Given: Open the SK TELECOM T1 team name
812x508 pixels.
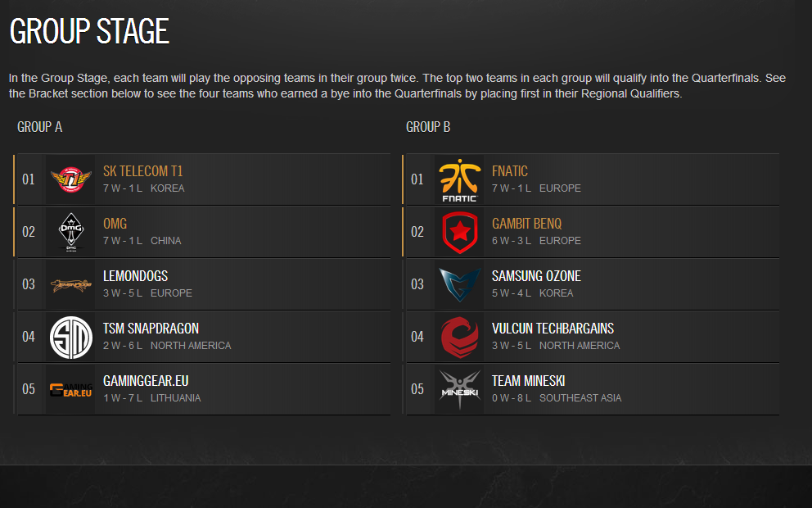Looking at the screenshot, I should pos(143,171).
